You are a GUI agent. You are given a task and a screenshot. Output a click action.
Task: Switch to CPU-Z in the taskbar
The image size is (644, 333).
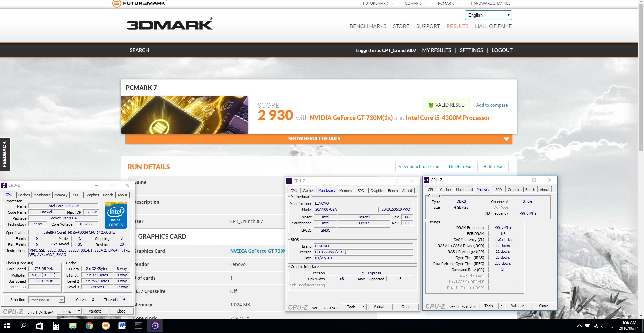(x=155, y=326)
